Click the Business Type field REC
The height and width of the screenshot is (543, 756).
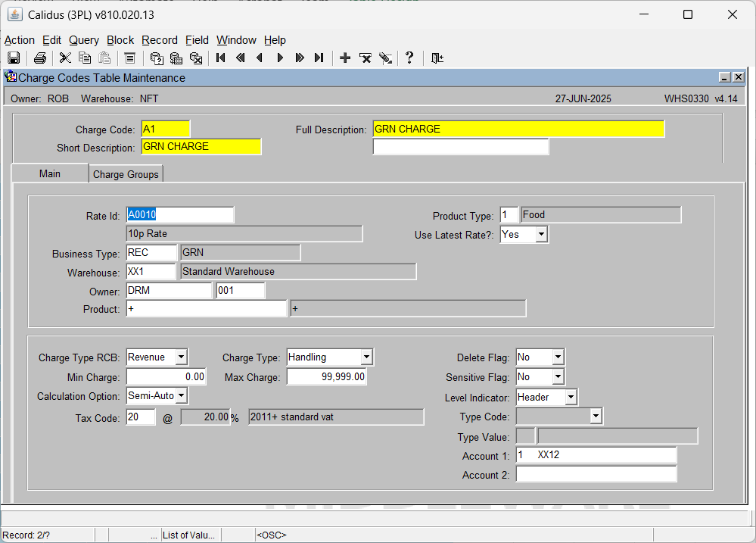tap(152, 252)
